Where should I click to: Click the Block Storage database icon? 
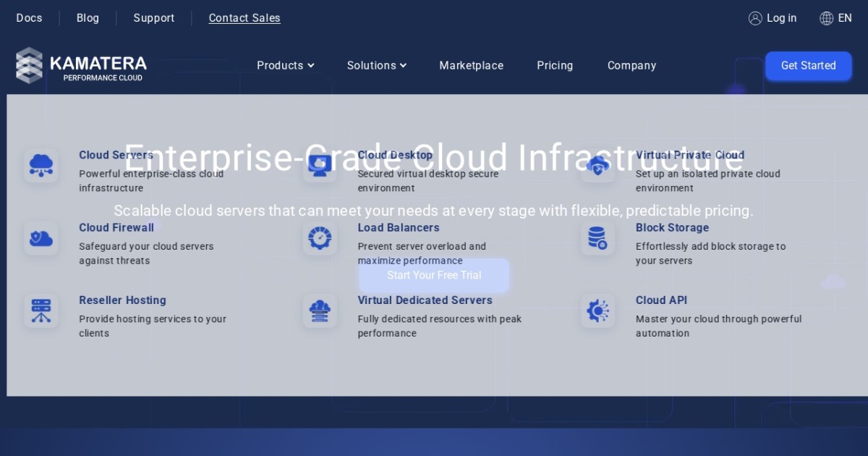pyautogui.click(x=598, y=238)
